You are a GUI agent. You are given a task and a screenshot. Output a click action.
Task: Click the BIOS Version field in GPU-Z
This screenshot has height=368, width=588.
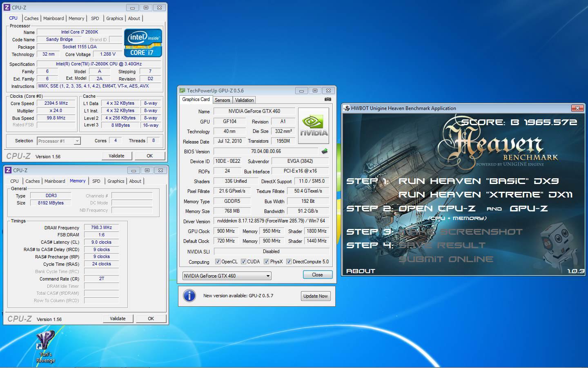[x=266, y=151]
